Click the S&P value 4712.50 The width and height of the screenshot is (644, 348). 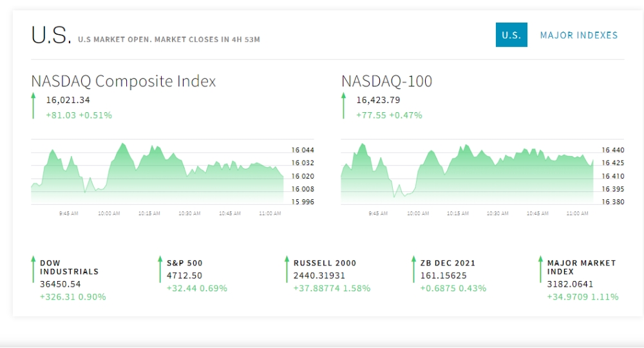point(184,275)
